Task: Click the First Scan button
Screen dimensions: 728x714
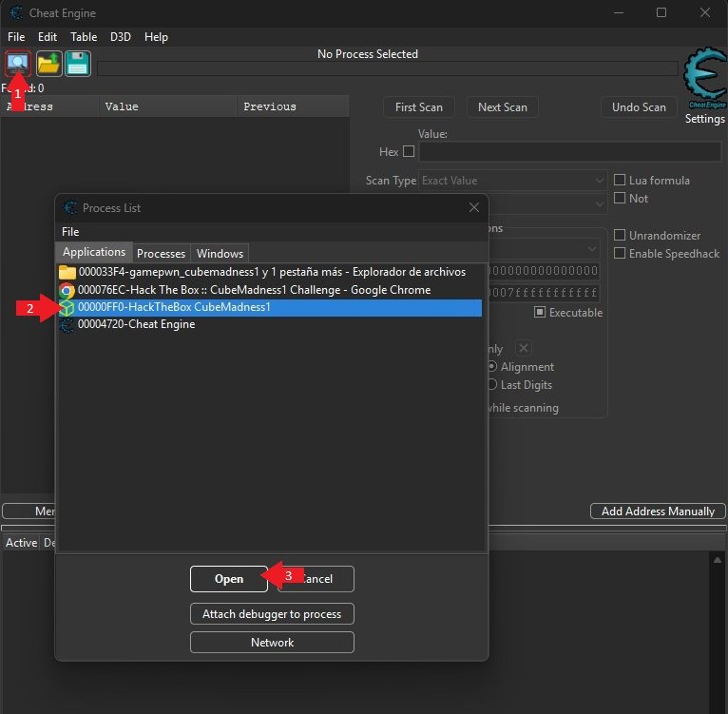Action: coord(419,107)
